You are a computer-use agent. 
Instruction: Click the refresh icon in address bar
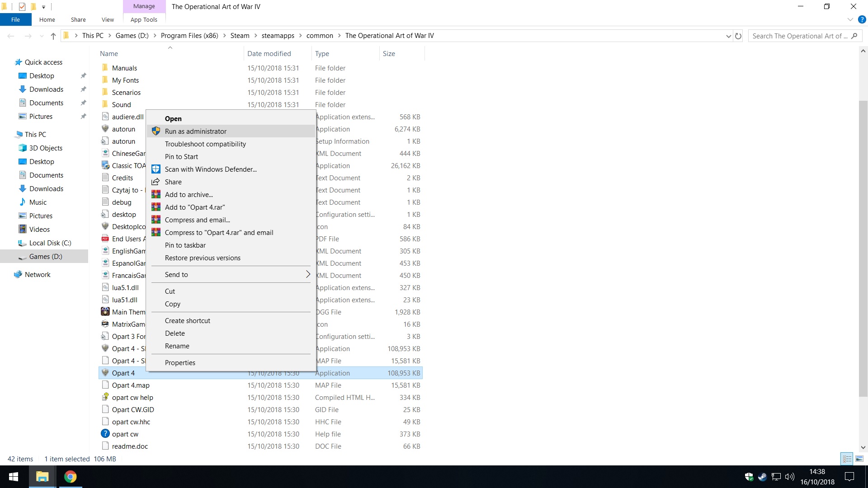tap(738, 36)
